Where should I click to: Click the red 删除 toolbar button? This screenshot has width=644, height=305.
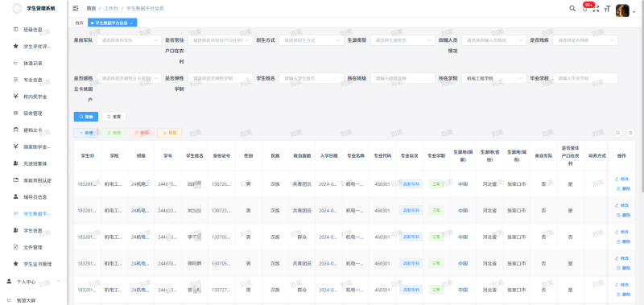(142, 133)
